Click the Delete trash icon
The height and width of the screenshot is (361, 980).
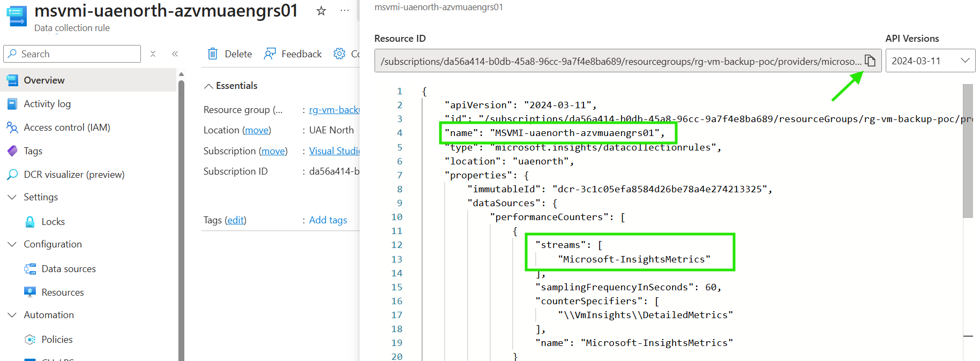click(x=213, y=54)
